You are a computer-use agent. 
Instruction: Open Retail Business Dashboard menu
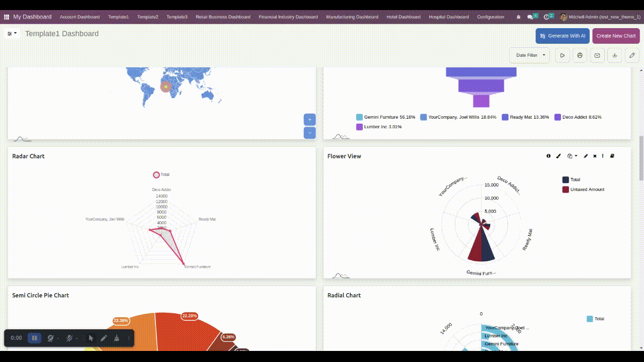(x=223, y=17)
